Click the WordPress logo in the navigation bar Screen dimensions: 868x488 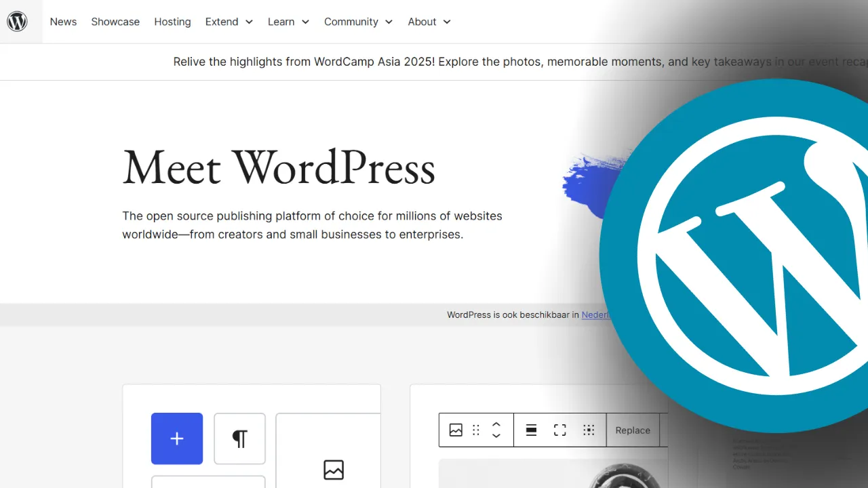tap(17, 22)
